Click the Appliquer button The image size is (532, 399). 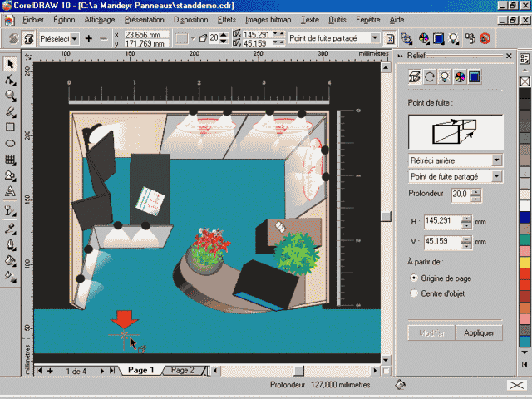(x=480, y=332)
